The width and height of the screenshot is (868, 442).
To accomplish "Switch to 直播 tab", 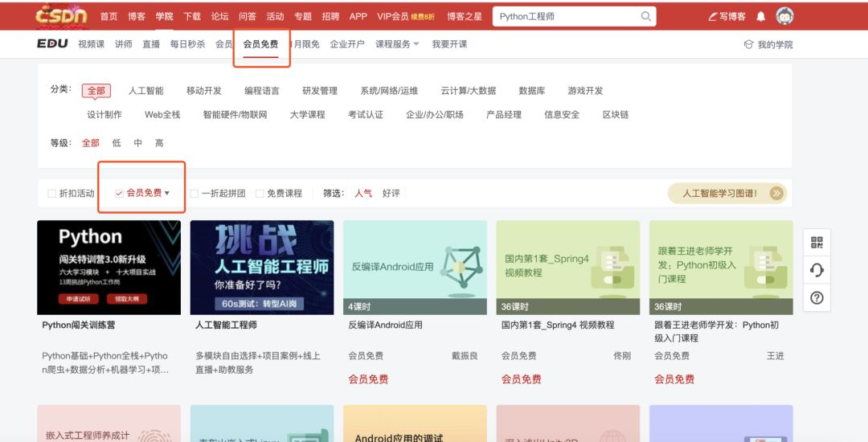I will [151, 44].
